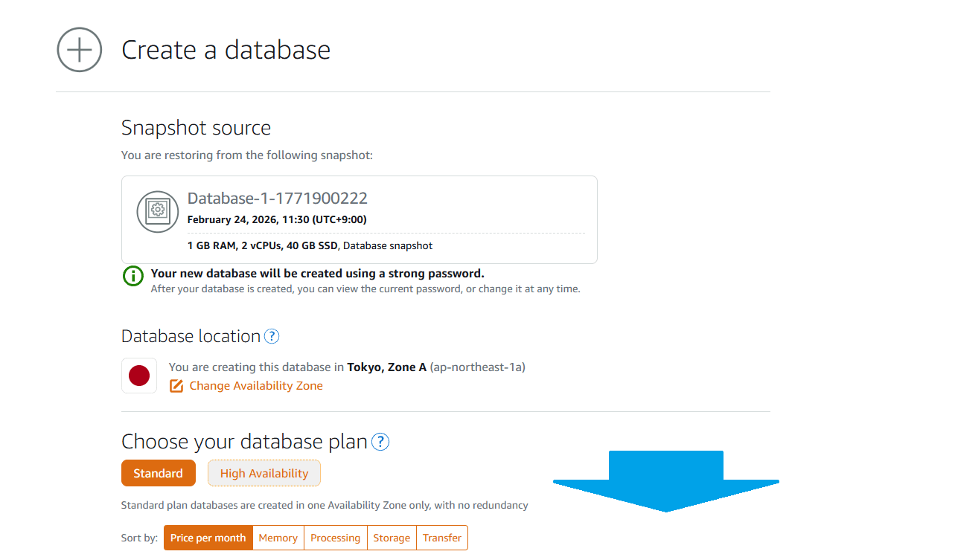Click the database snapshot disk icon

click(158, 212)
